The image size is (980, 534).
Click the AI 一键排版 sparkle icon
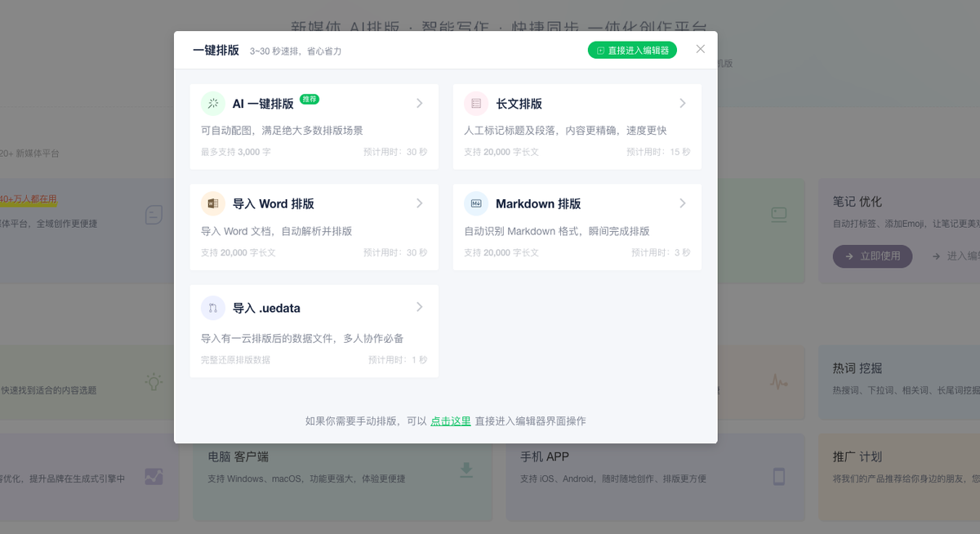(213, 104)
